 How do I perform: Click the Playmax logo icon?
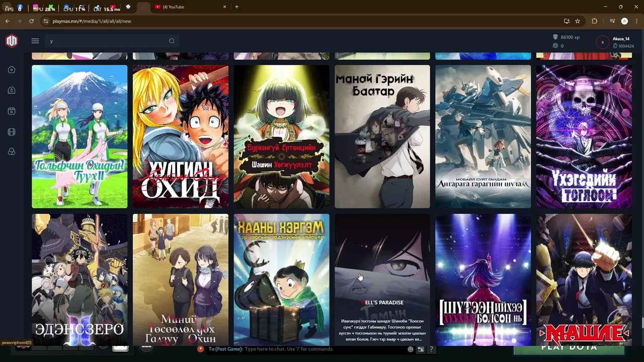[x=12, y=41]
